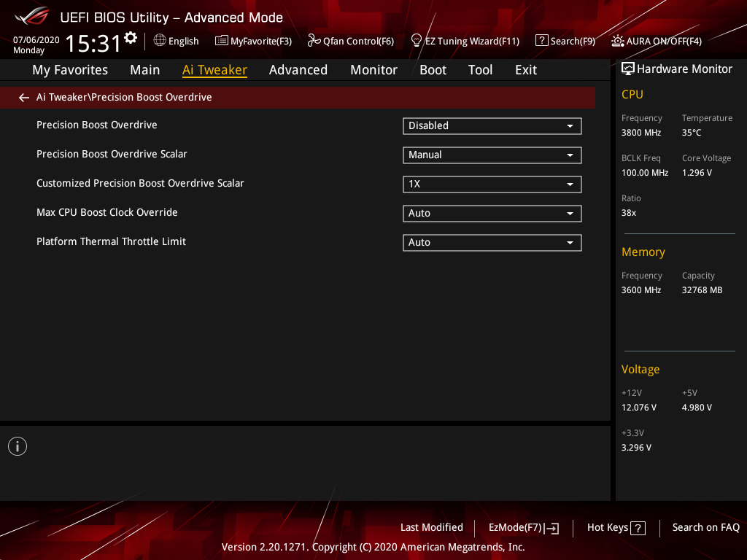The image size is (747, 560).
Task: Click CPU temperature value 35°C
Action: tap(692, 133)
